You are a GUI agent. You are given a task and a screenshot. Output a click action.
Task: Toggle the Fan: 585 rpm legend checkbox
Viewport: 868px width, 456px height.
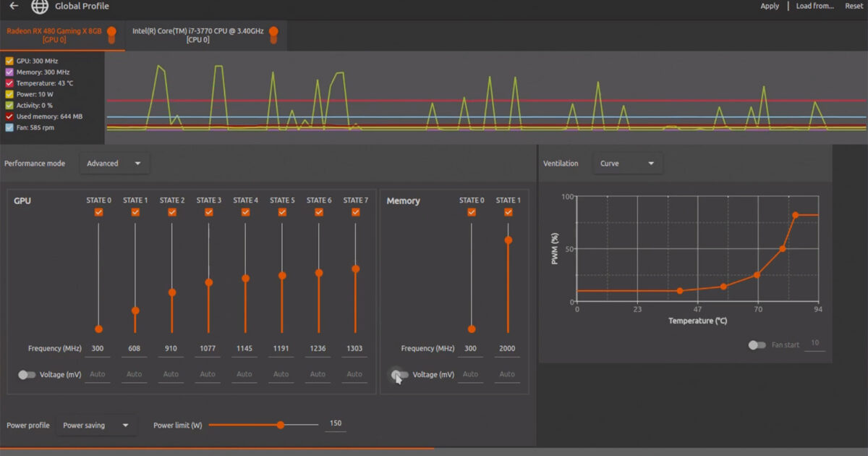tap(9, 127)
